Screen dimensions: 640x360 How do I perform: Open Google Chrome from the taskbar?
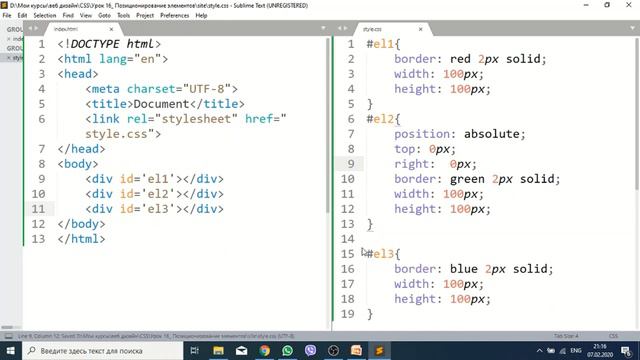pos(264,351)
